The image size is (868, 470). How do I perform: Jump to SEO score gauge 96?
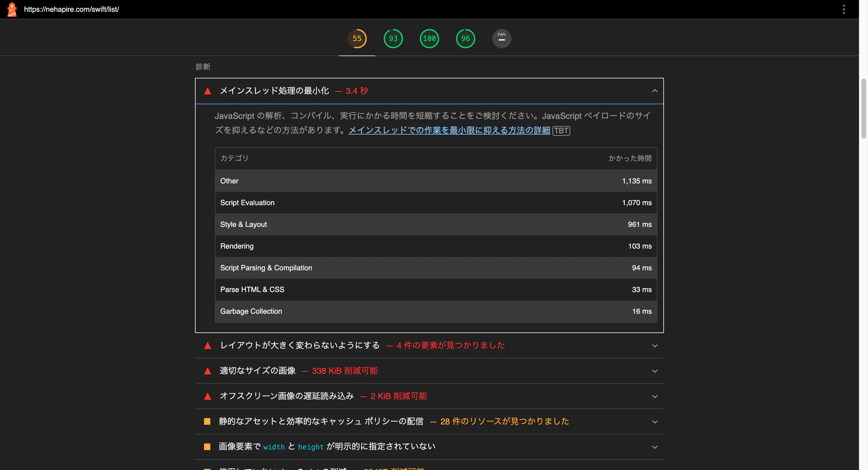(465, 38)
